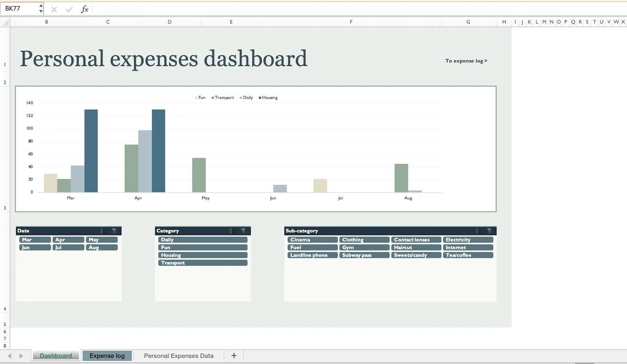Viewport: 627px width, 364px height.
Task: Open the insert function fx icon
Action: [x=85, y=9]
